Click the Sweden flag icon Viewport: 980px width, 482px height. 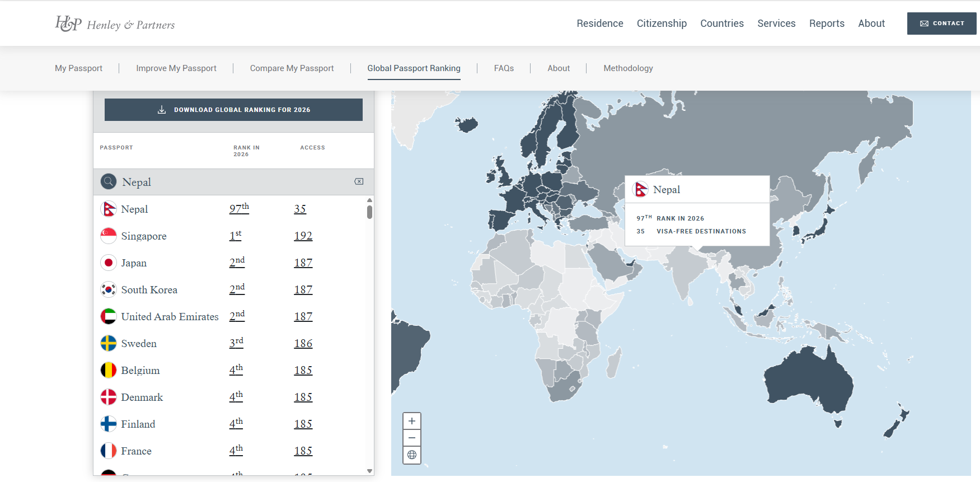click(x=109, y=343)
